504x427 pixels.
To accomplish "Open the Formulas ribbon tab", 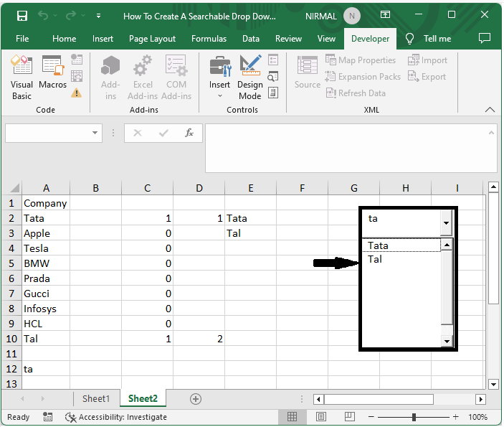I will (209, 39).
